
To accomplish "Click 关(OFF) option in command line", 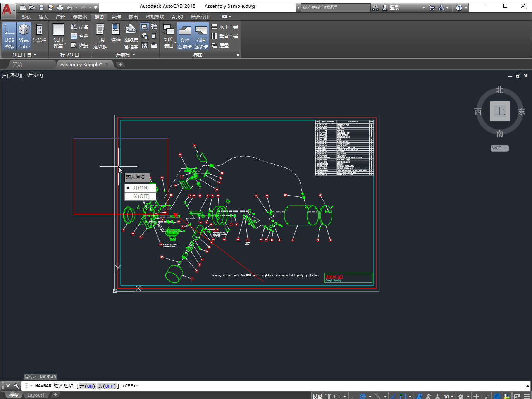I will point(107,386).
